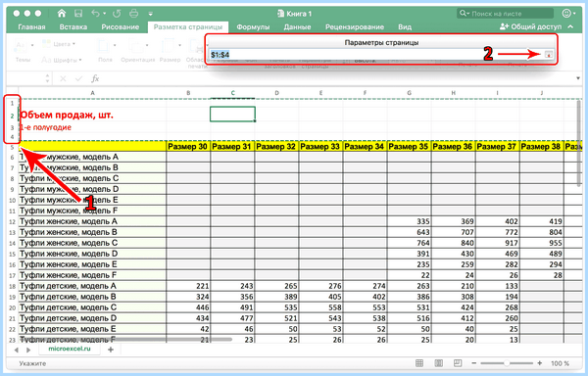Screen dimensions: 588x376
Task: Select column G header
Action: (x=409, y=93)
